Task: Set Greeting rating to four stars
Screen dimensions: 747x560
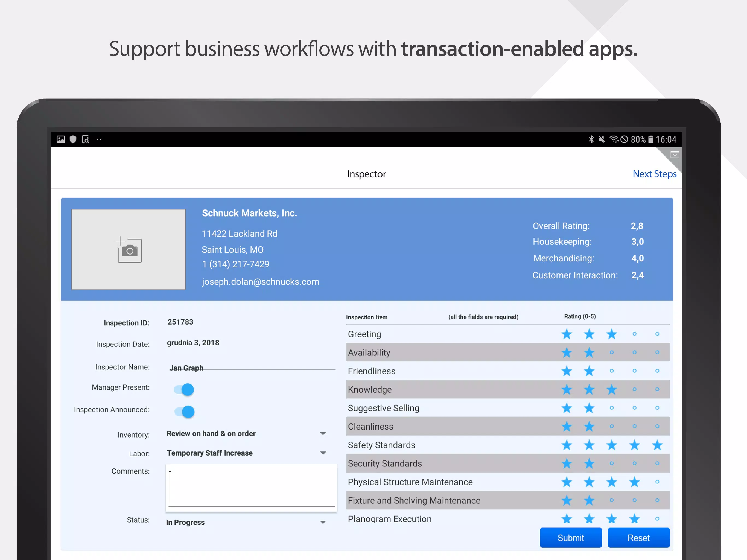Action: [x=634, y=334]
